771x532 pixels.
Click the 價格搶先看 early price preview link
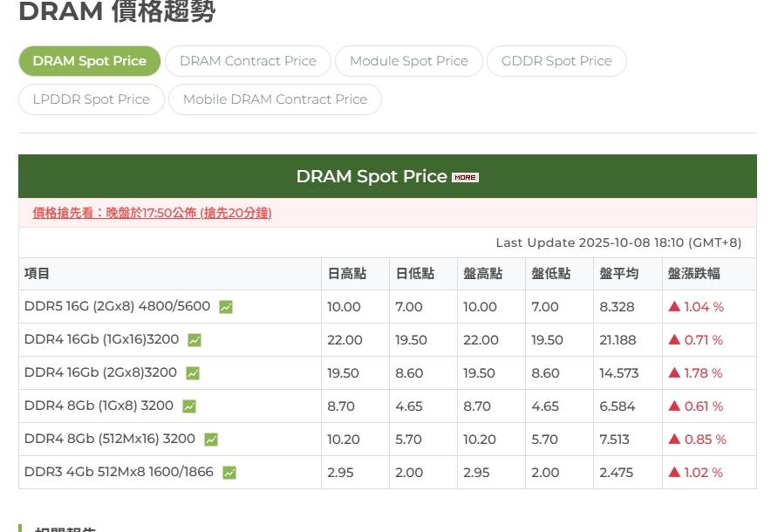(x=152, y=213)
